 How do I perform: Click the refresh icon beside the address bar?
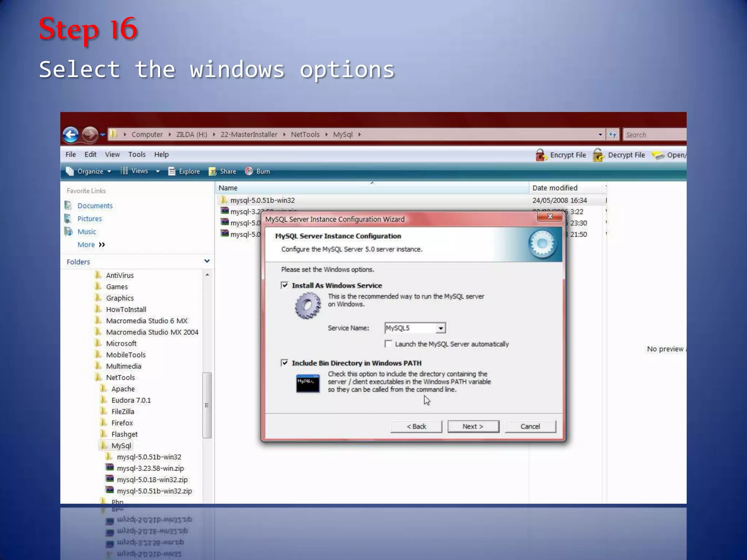pos(613,135)
